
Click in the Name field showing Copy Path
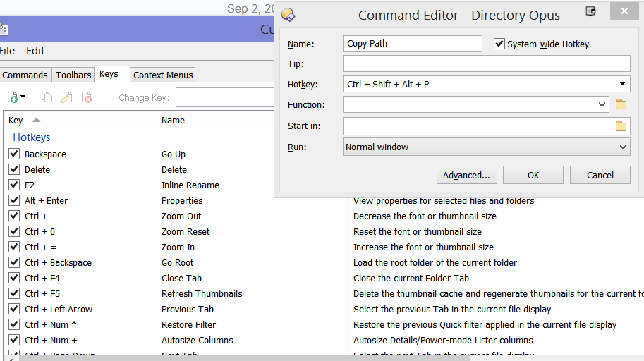pyautogui.click(x=413, y=44)
